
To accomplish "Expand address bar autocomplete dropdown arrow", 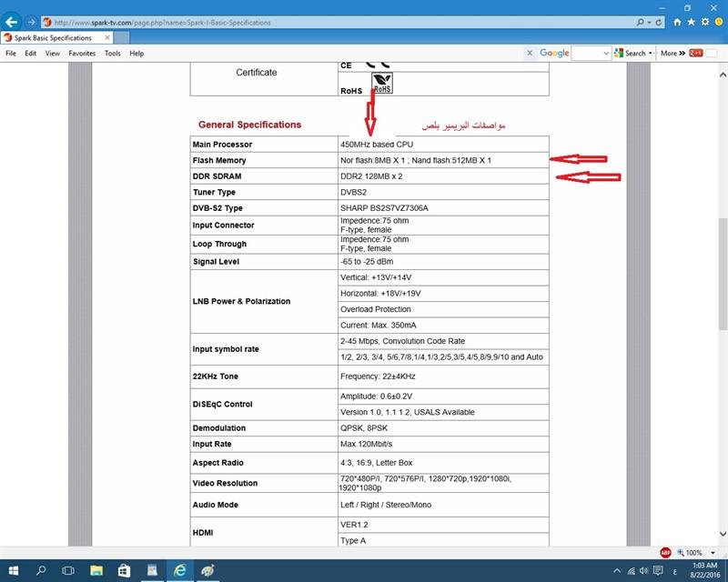I will [x=649, y=22].
